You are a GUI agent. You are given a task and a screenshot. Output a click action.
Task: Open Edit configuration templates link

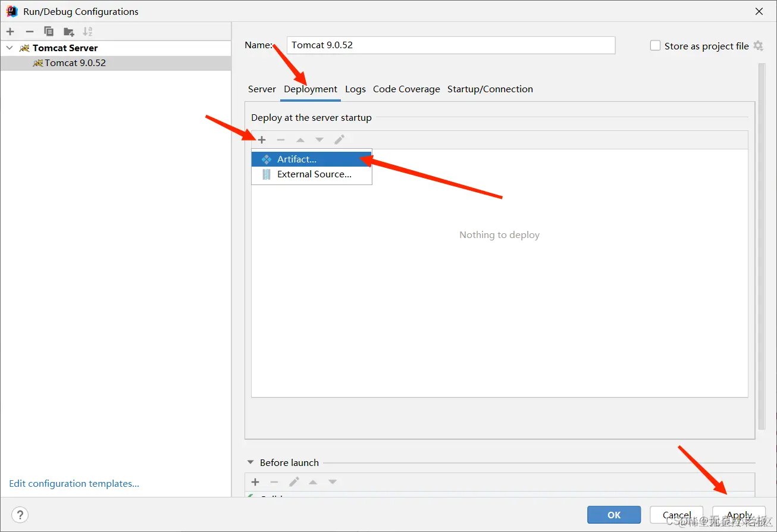pos(74,484)
